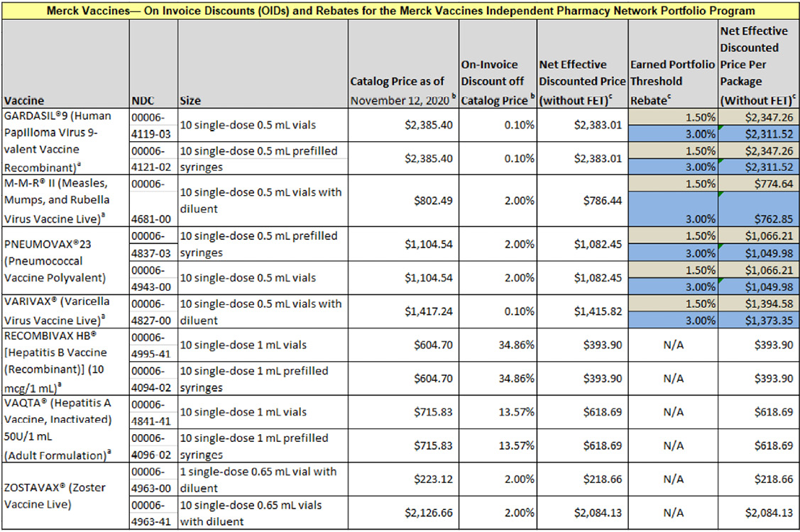Select the GARDASIL 9 vaccine name cell
800x532 pixels.
point(65,142)
